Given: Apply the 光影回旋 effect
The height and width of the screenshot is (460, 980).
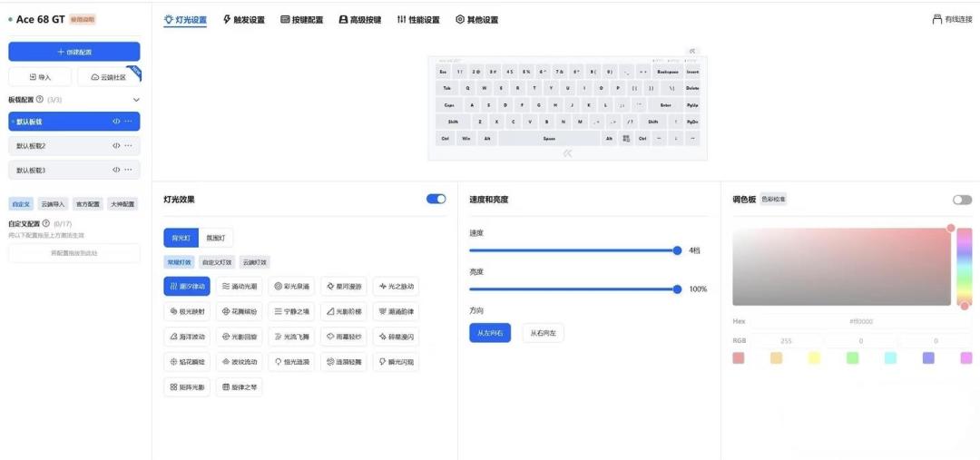Looking at the screenshot, I should [240, 337].
